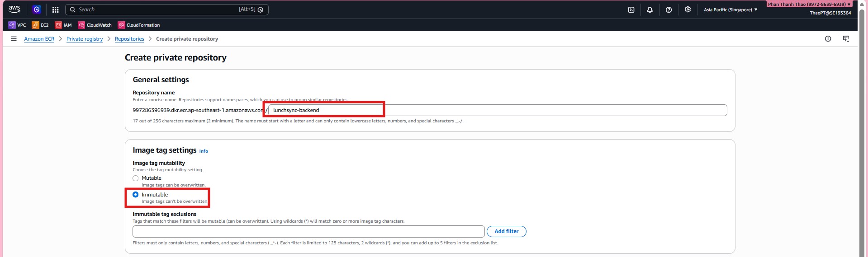
Task: Click the Immutable tag exclusions filter field
Action: point(308,231)
